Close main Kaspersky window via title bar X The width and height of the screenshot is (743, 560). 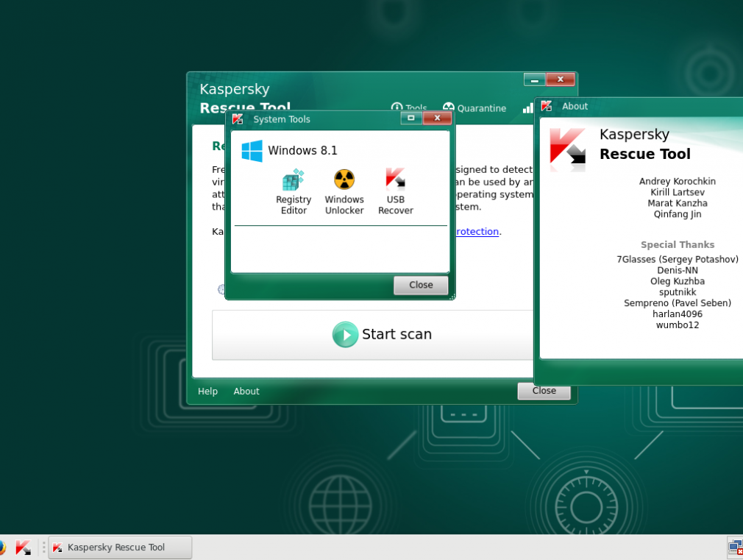561,79
